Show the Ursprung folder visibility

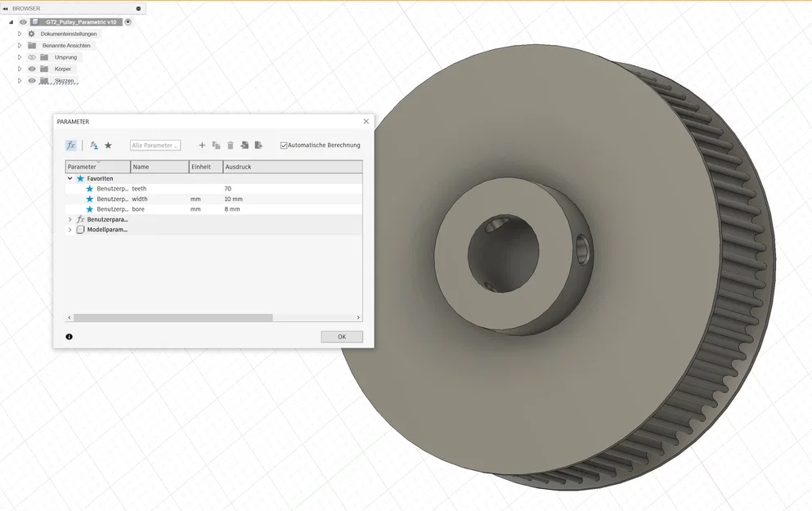(x=33, y=57)
